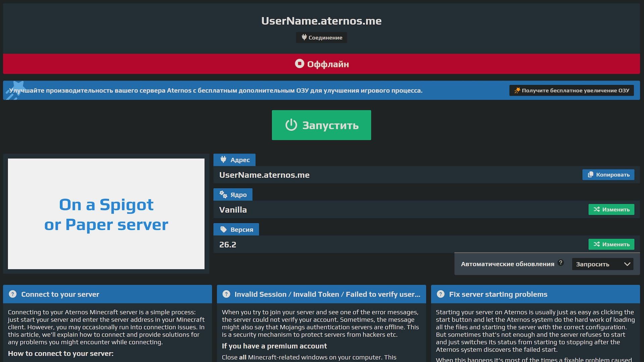Click the power icon on Запустить

291,125
